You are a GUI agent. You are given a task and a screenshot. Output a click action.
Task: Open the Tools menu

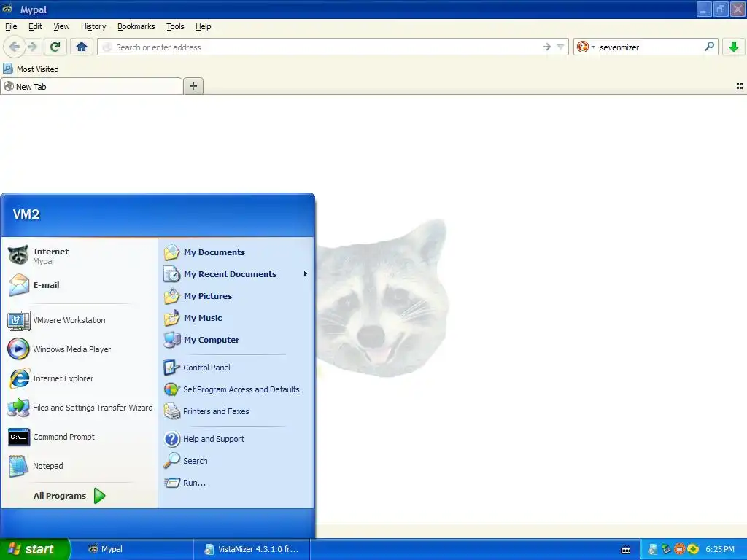[x=175, y=26]
